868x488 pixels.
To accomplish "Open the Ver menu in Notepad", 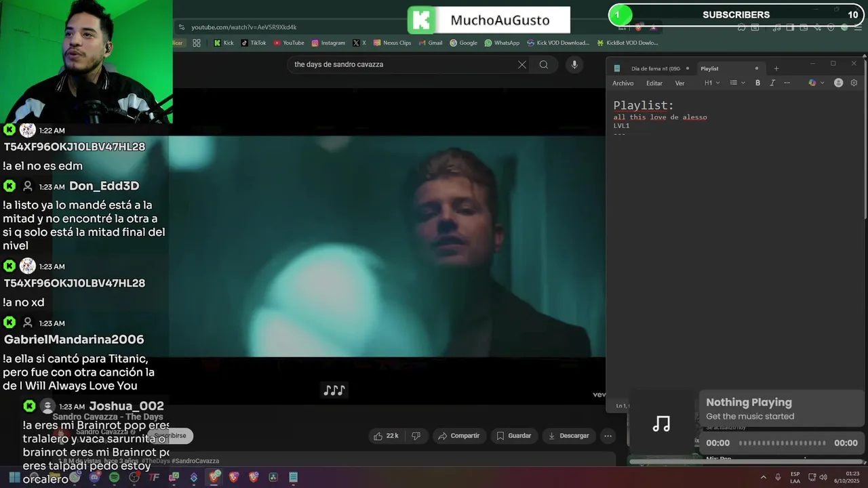I will [679, 83].
